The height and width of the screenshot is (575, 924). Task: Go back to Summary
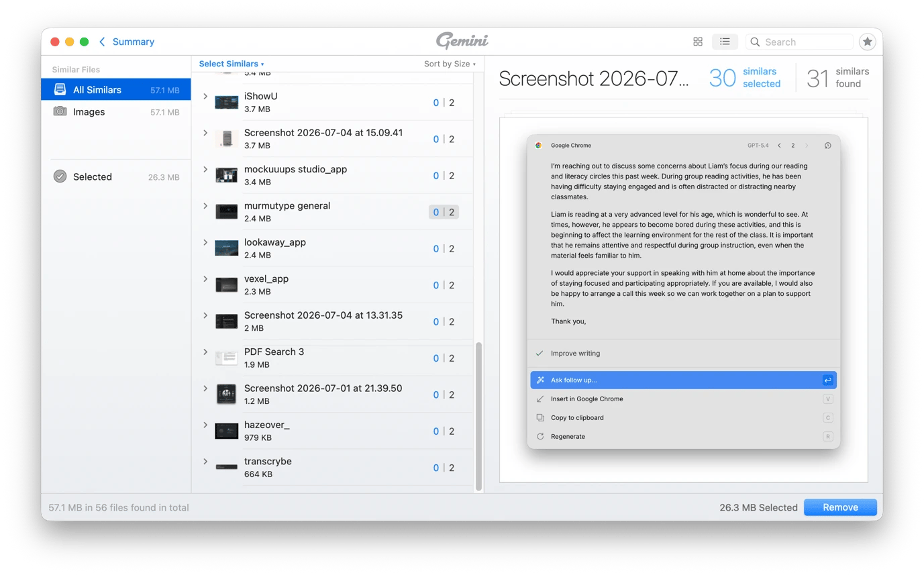pyautogui.click(x=126, y=42)
